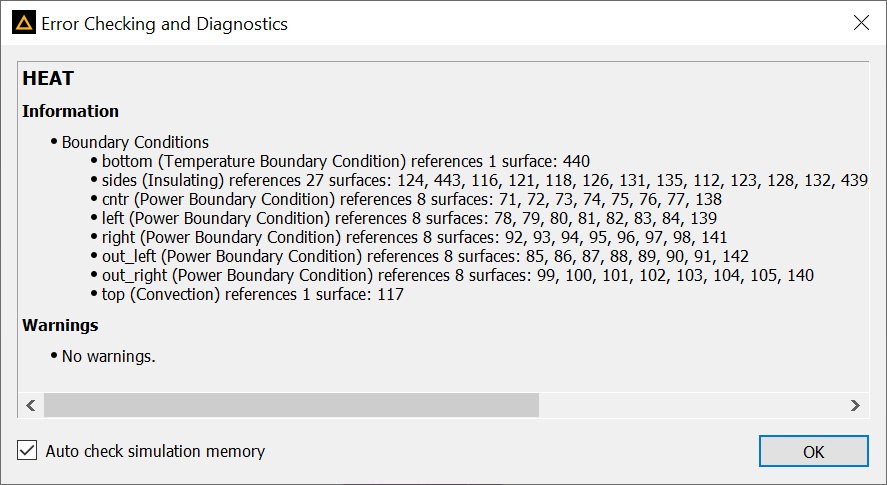Click the right Power Boundary Condition entry
The height and width of the screenshot is (485, 887).
415,237
